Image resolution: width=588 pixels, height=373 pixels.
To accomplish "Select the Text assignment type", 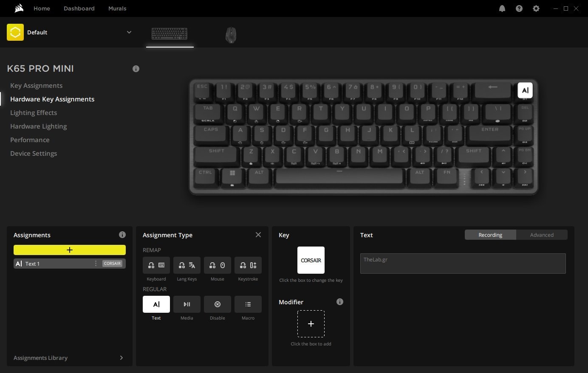I will tap(156, 304).
